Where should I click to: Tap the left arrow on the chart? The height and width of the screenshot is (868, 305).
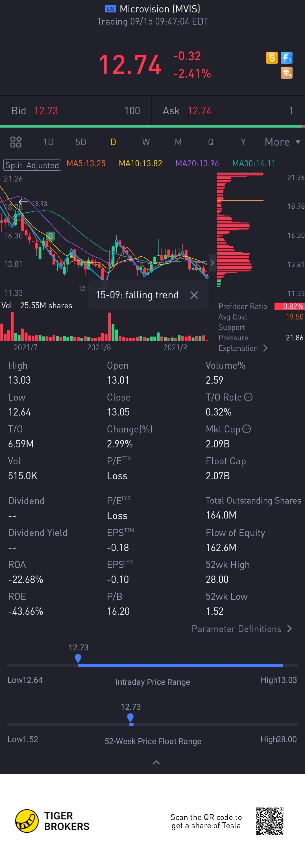click(x=23, y=202)
